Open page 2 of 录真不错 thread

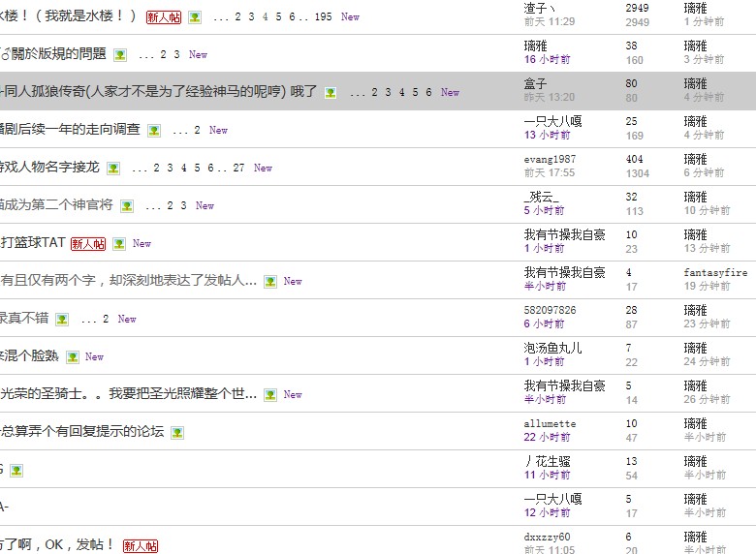coord(106,319)
